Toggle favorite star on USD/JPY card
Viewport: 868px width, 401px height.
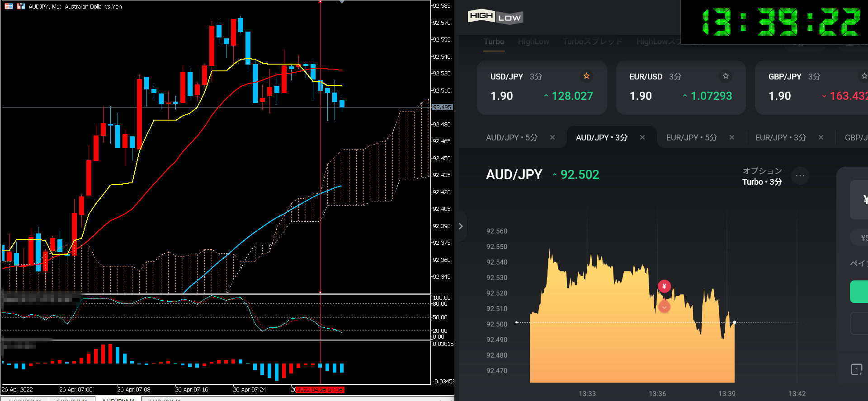[586, 76]
